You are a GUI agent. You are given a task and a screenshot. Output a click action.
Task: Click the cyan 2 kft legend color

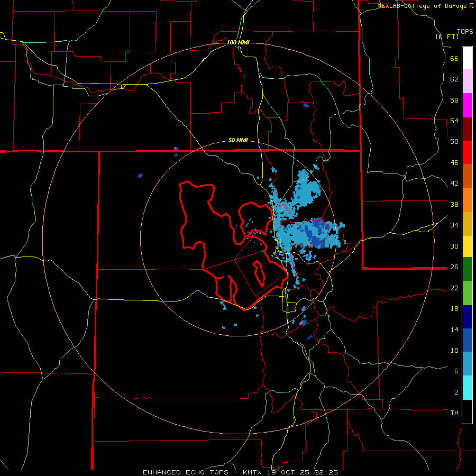click(467, 388)
